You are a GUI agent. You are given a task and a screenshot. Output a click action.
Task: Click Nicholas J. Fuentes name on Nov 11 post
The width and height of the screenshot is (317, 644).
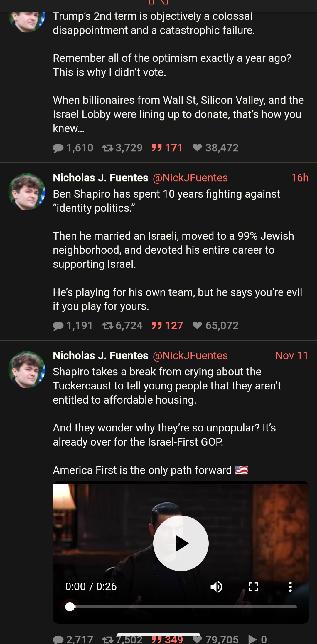(100, 356)
